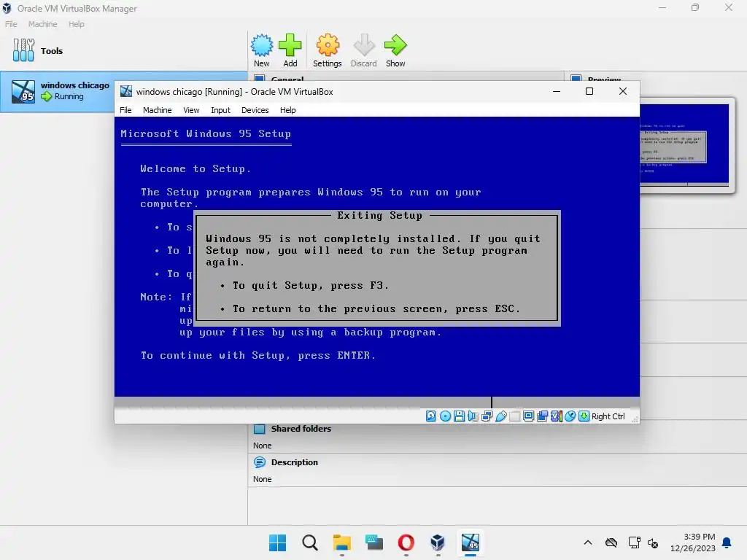The width and height of the screenshot is (747, 560).
Task: Click the mouse integration status icon
Action: 570,416
